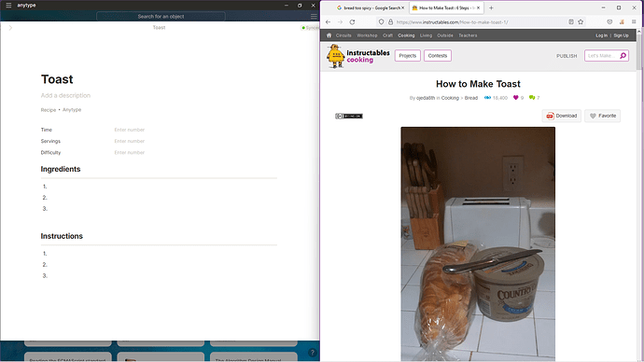Open a new browser tab

click(x=491, y=7)
